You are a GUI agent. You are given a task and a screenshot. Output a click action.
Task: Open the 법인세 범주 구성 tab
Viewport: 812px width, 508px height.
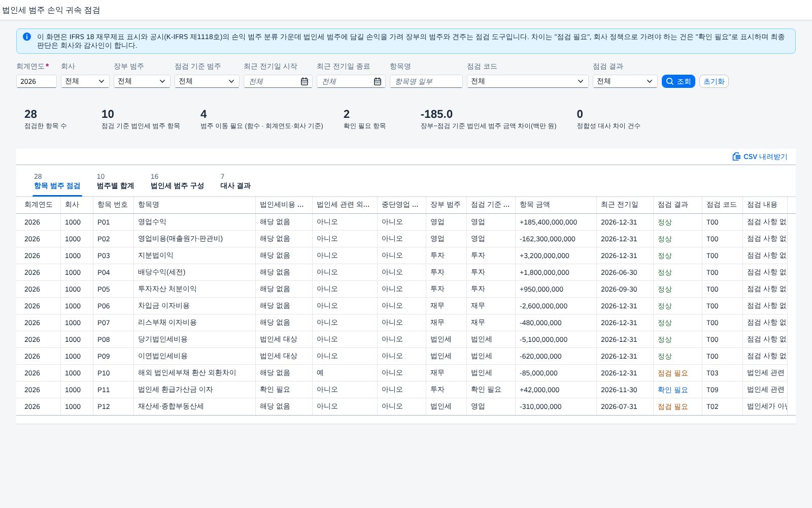pyautogui.click(x=177, y=181)
